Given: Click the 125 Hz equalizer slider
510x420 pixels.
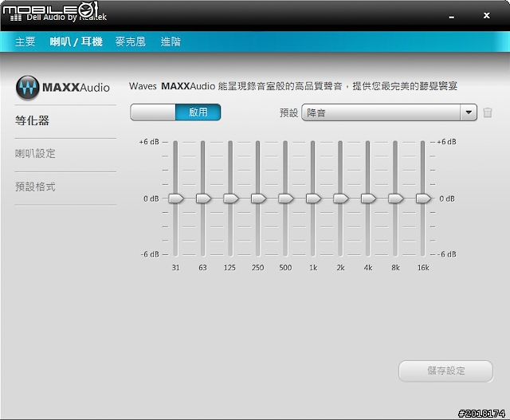Looking at the screenshot, I should 231,198.
